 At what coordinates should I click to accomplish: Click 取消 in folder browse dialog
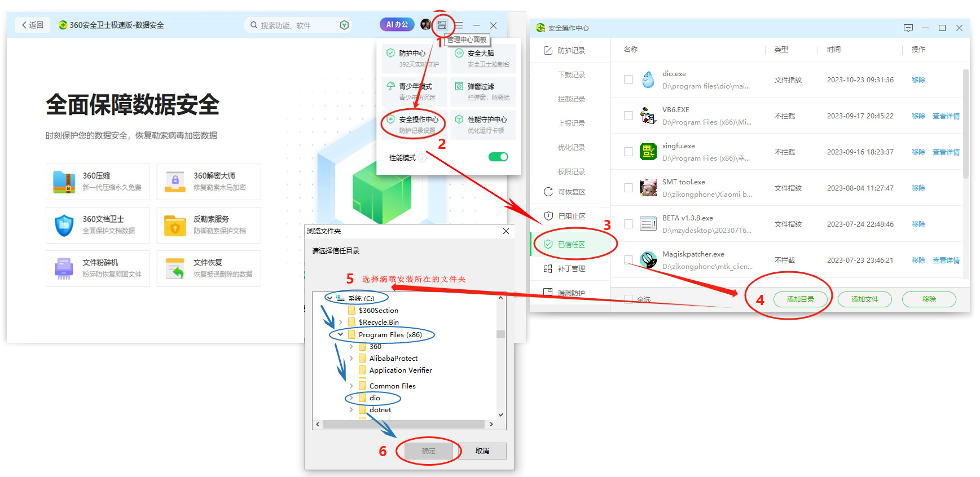point(482,450)
